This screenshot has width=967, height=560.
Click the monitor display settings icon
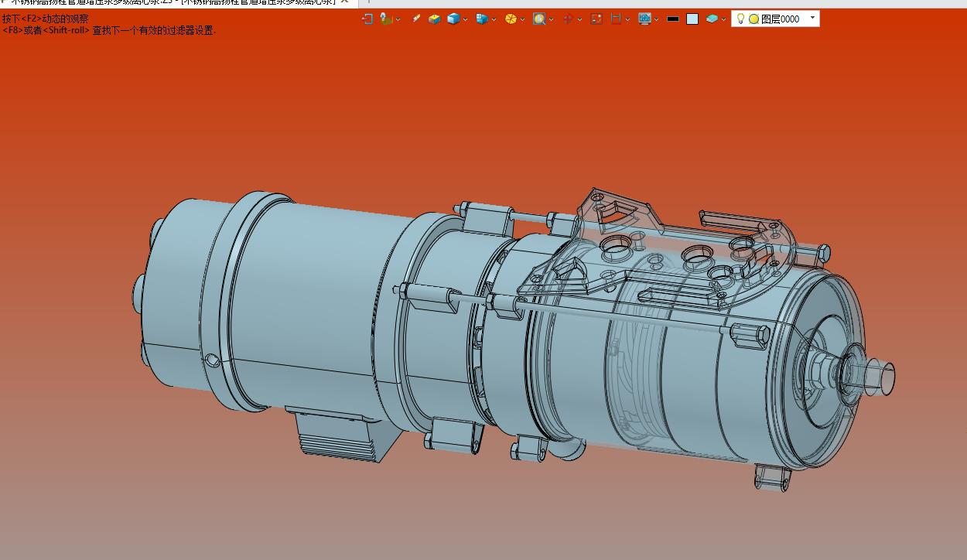point(644,19)
